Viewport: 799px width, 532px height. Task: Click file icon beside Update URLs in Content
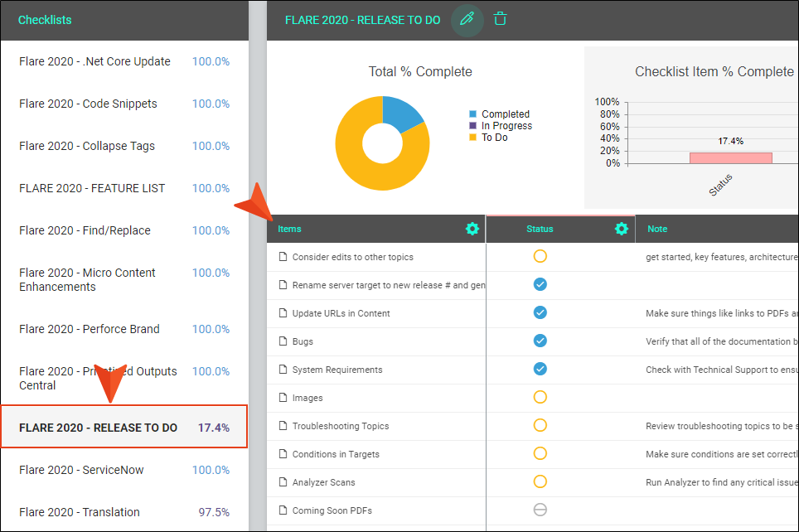click(283, 312)
